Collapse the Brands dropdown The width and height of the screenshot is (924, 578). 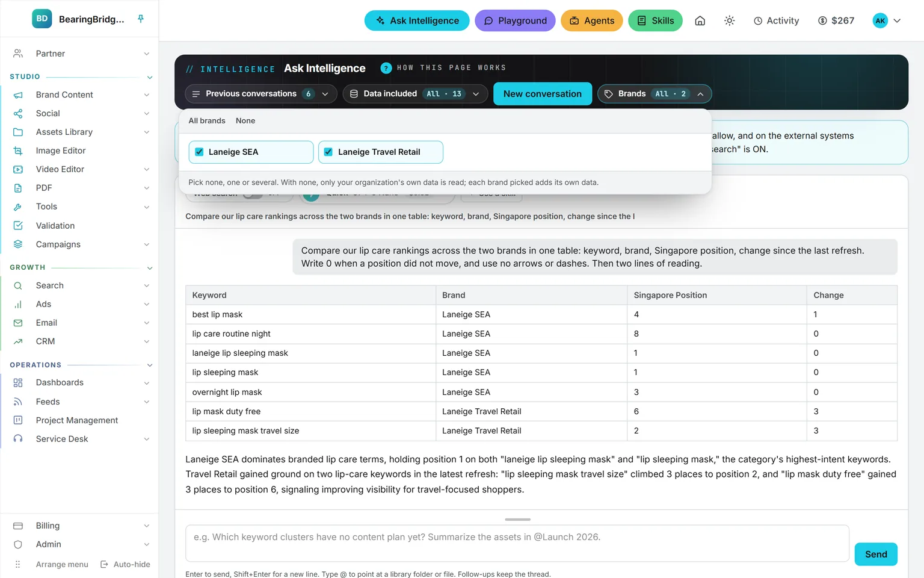654,94
